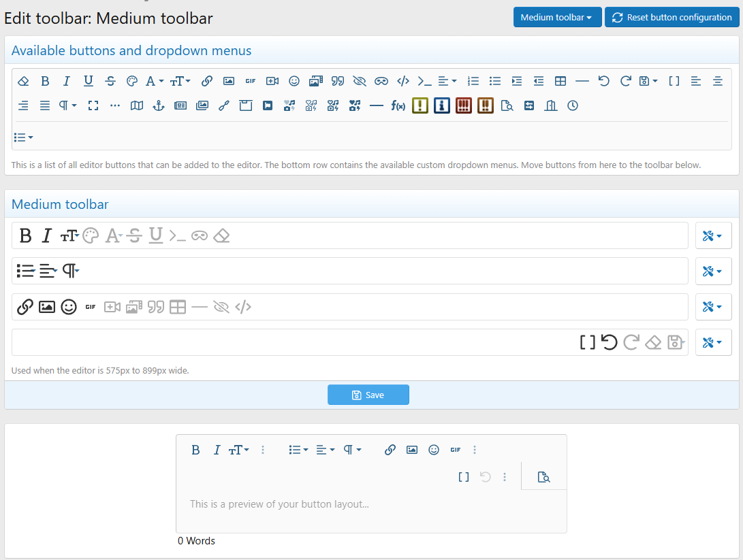This screenshot has height=560, width=743.
Task: Click the Italic icon in Available buttons list
Action: pos(66,81)
